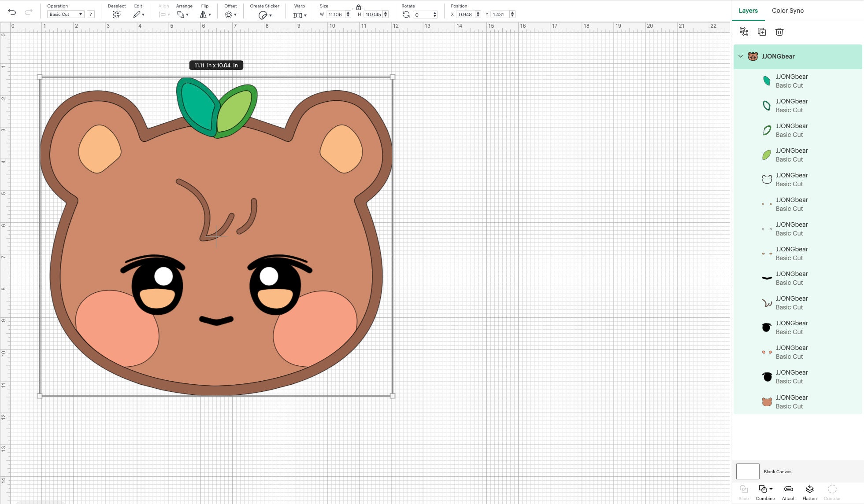Click the Rotate field stepper arrows
This screenshot has height=504, width=864.
click(435, 15)
